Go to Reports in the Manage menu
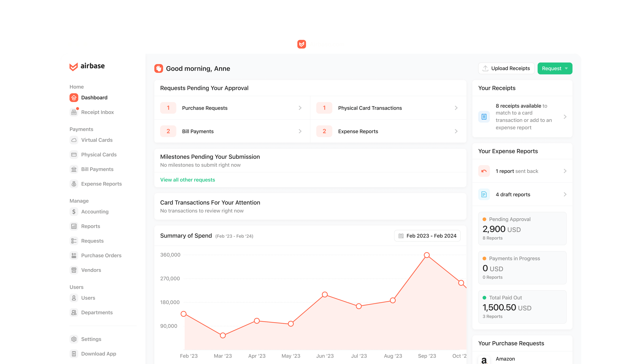 91,226
